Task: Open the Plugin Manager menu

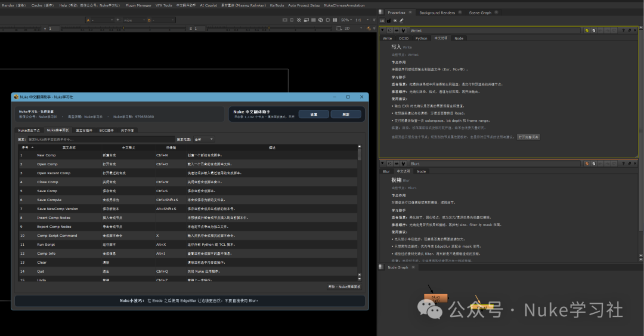Action: [x=138, y=5]
